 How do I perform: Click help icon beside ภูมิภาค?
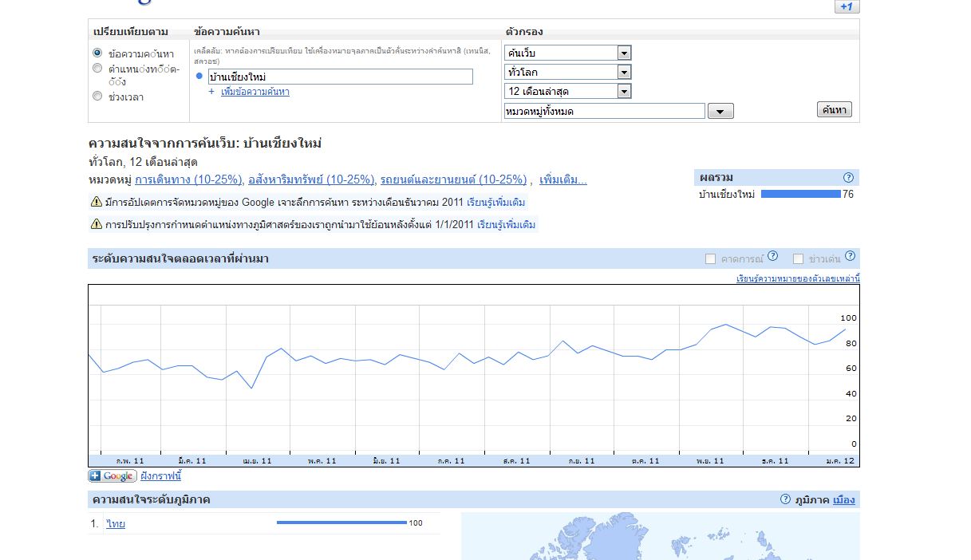point(785,499)
